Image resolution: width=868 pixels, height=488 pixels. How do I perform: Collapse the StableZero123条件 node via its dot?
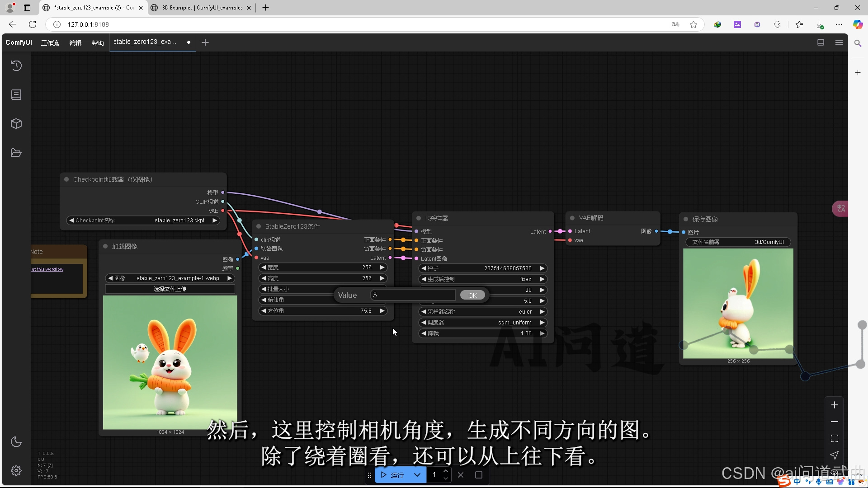click(x=259, y=226)
